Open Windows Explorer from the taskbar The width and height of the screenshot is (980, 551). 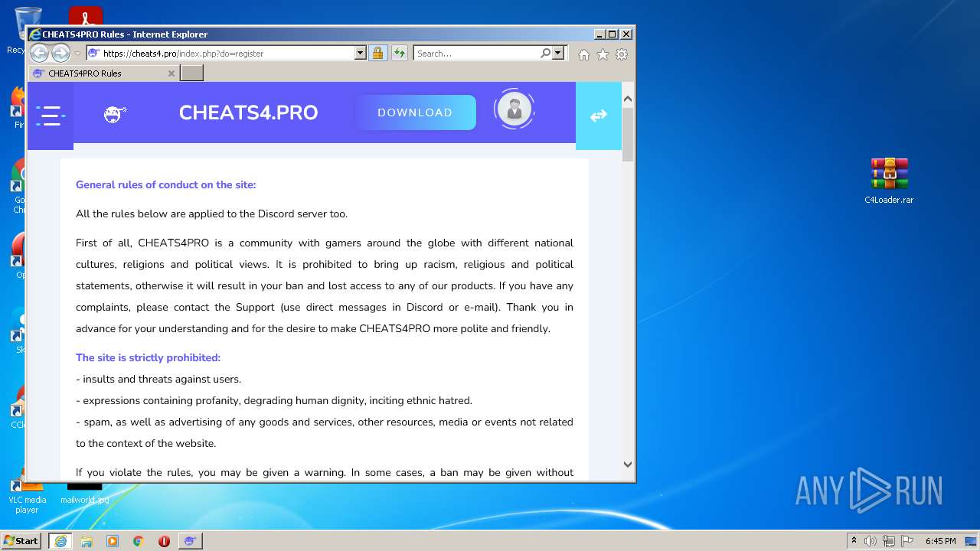pyautogui.click(x=87, y=541)
